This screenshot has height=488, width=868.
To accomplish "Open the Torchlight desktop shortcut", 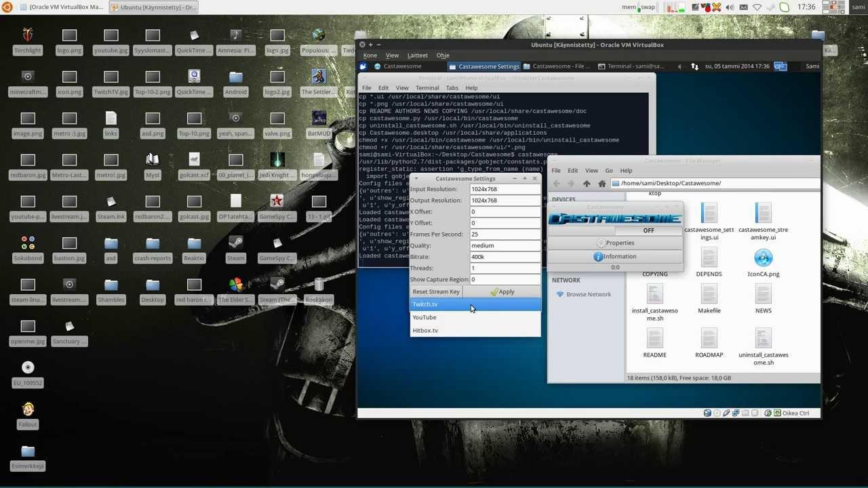I will 27,35.
